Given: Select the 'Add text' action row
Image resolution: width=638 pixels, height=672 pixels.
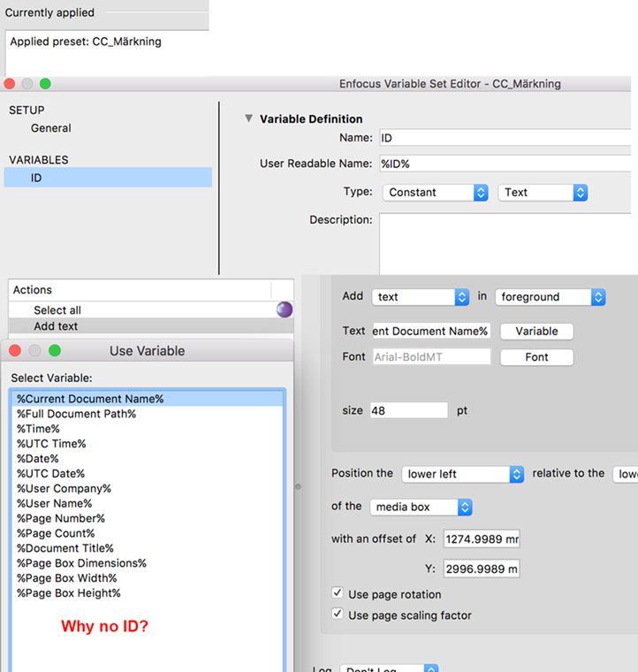Looking at the screenshot, I should tap(151, 326).
